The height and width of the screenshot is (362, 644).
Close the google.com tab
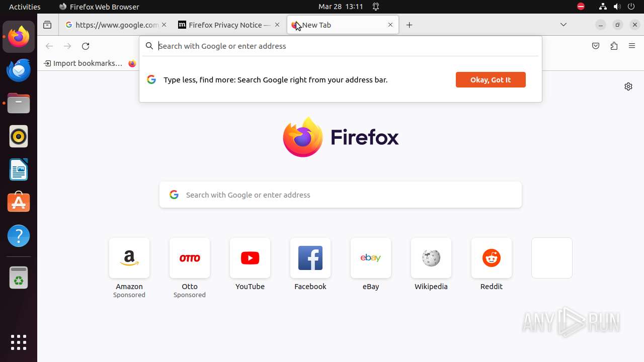click(x=164, y=25)
